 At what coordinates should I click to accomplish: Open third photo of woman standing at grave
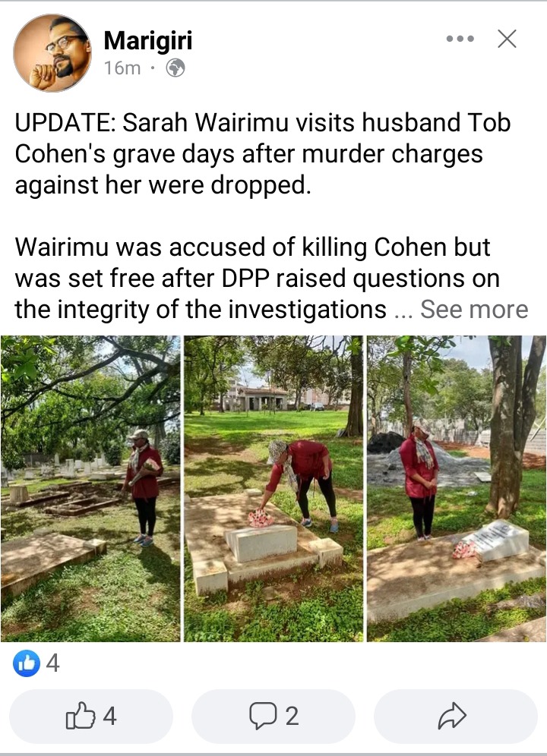tap(457, 488)
